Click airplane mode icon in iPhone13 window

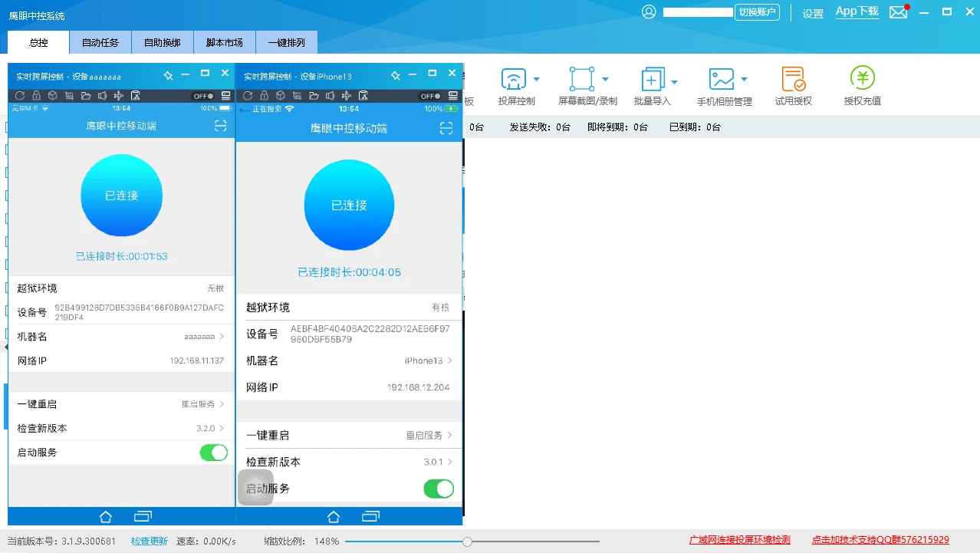pyautogui.click(x=346, y=96)
